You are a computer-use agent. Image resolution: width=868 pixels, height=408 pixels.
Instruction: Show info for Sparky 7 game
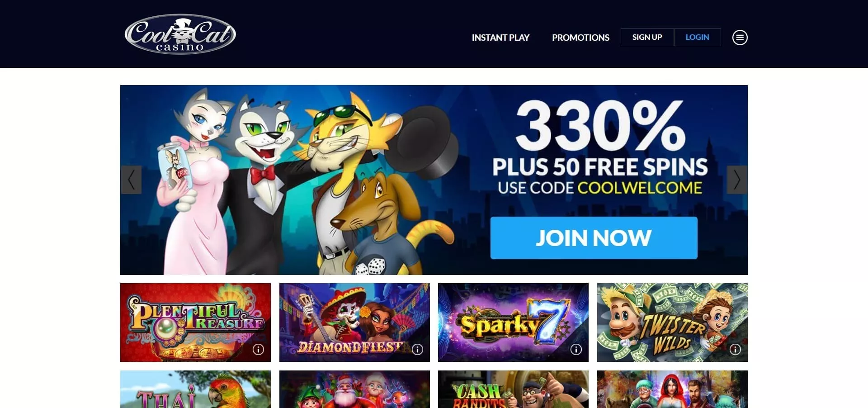(576, 349)
